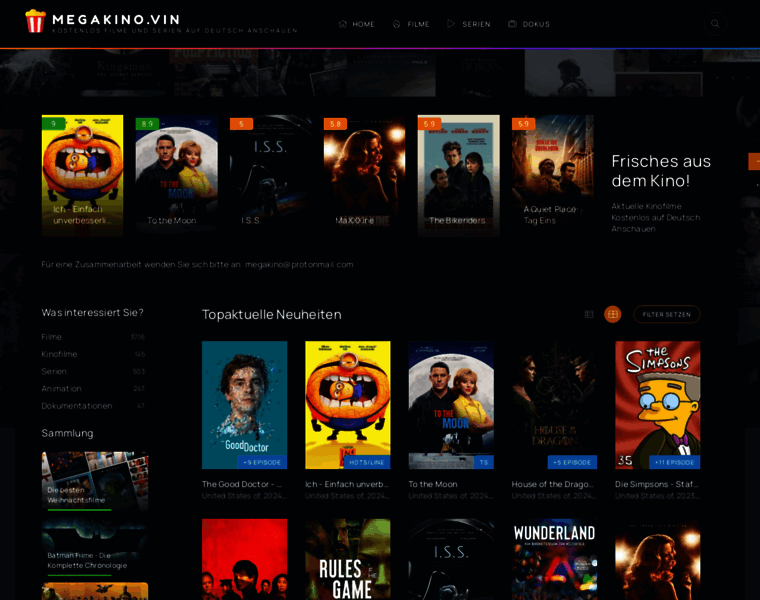Select the grid view layout icon
This screenshot has height=600, width=760.
pyautogui.click(x=613, y=315)
